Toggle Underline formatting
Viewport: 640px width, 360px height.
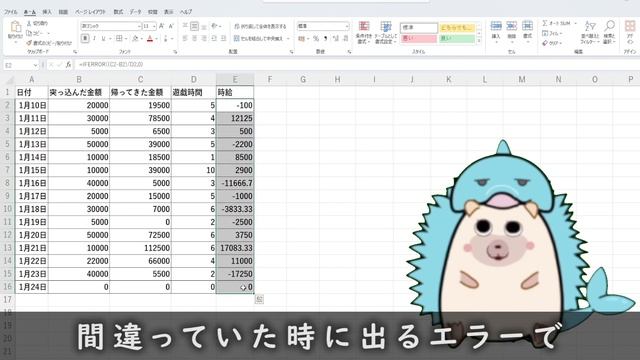tap(103, 38)
